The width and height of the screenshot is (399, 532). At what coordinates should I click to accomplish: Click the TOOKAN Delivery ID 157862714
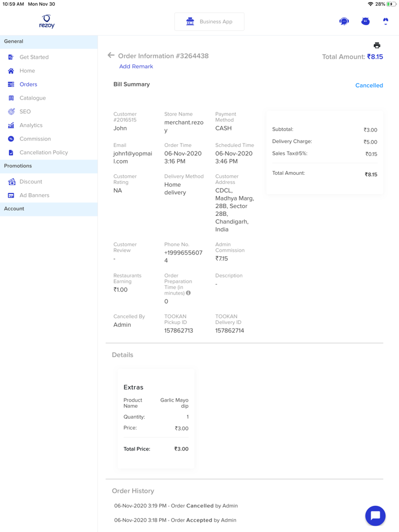click(x=230, y=330)
